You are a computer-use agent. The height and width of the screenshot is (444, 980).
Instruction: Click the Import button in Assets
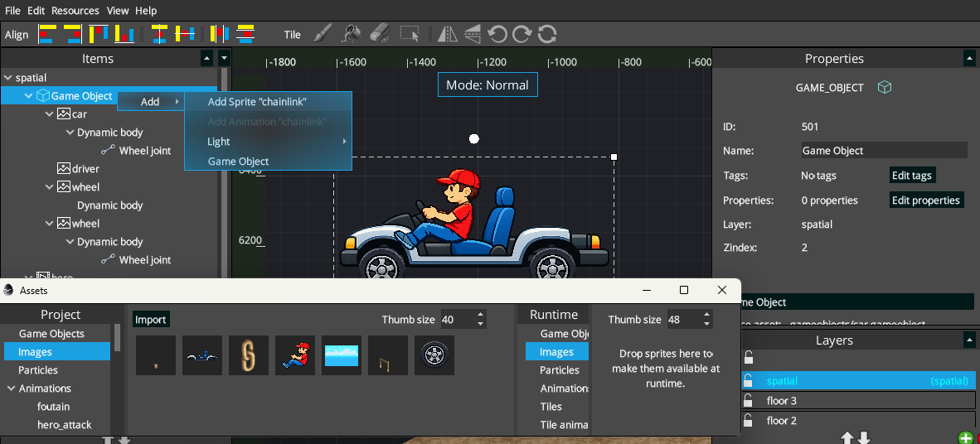tap(151, 320)
